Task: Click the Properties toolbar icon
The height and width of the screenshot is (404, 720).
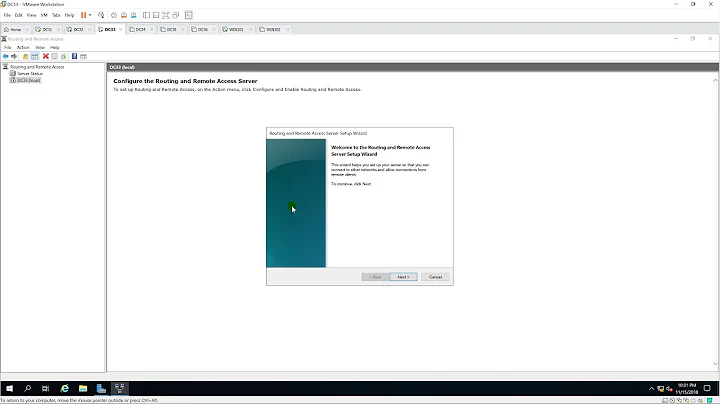Action: click(x=55, y=56)
